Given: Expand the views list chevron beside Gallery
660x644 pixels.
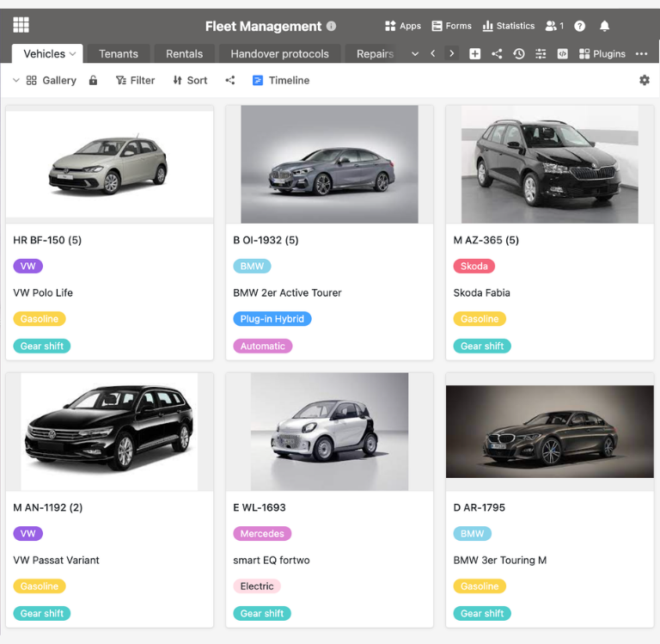Looking at the screenshot, I should tap(15, 80).
